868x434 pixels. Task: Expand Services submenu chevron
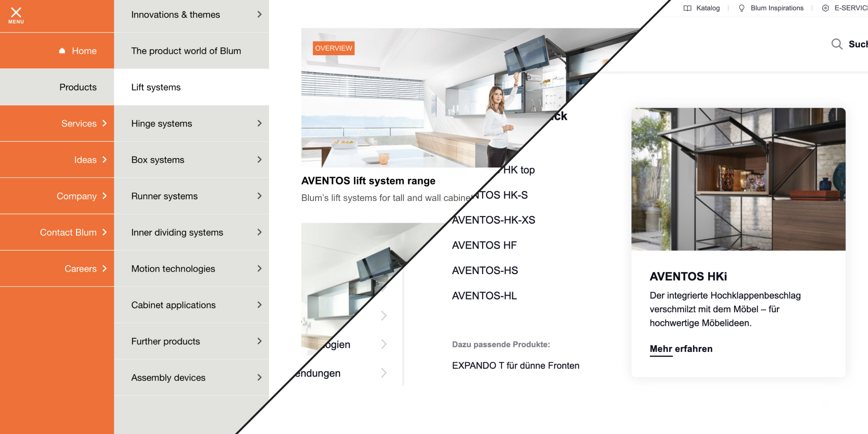click(105, 123)
